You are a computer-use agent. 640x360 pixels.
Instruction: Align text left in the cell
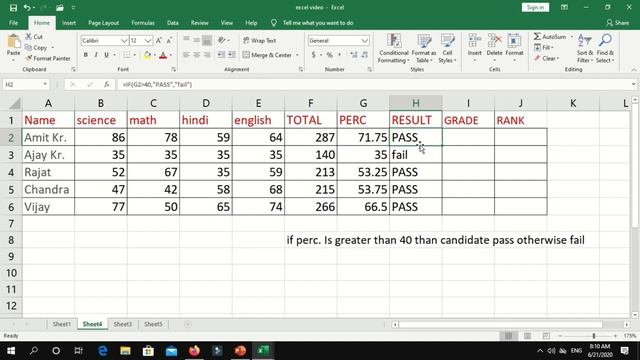[186, 55]
